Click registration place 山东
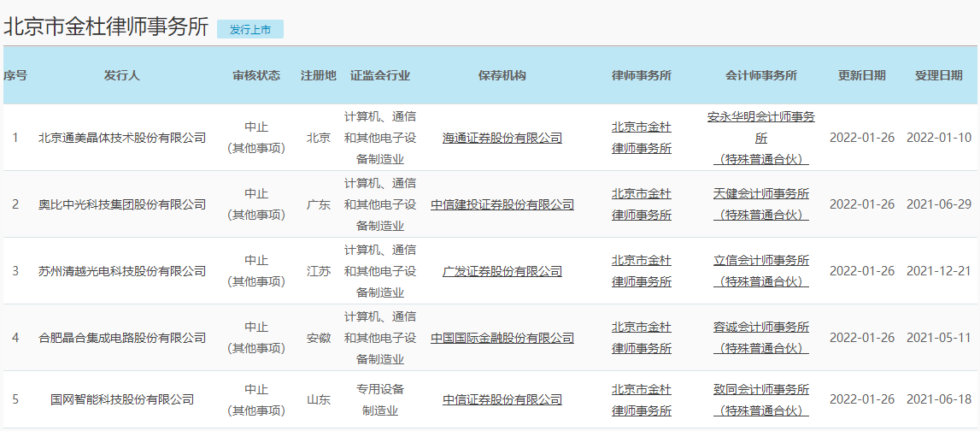Image resolution: width=980 pixels, height=431 pixels. point(318,399)
